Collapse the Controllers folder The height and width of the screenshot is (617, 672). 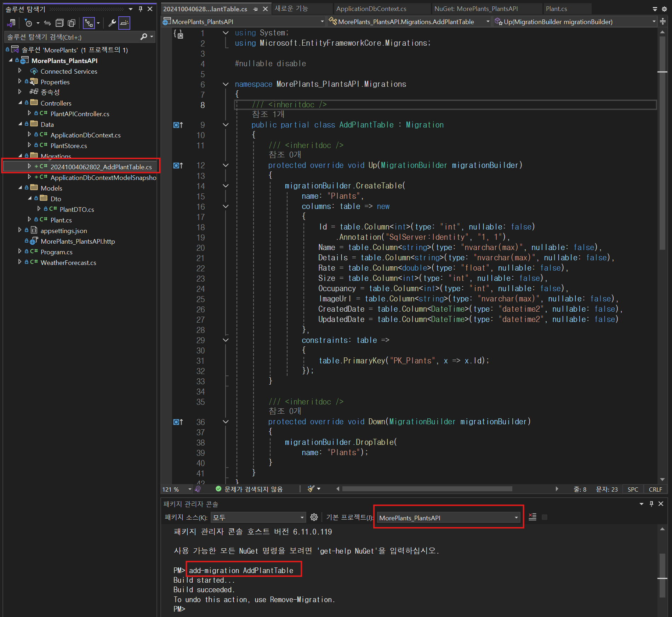20,103
